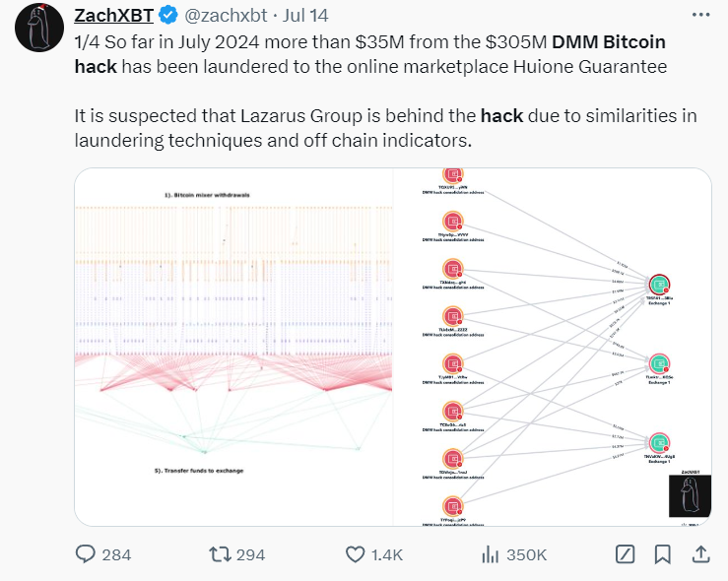Screen dimensions: 728x581
Task: Open the ZachXBT display name link
Action: [111, 17]
